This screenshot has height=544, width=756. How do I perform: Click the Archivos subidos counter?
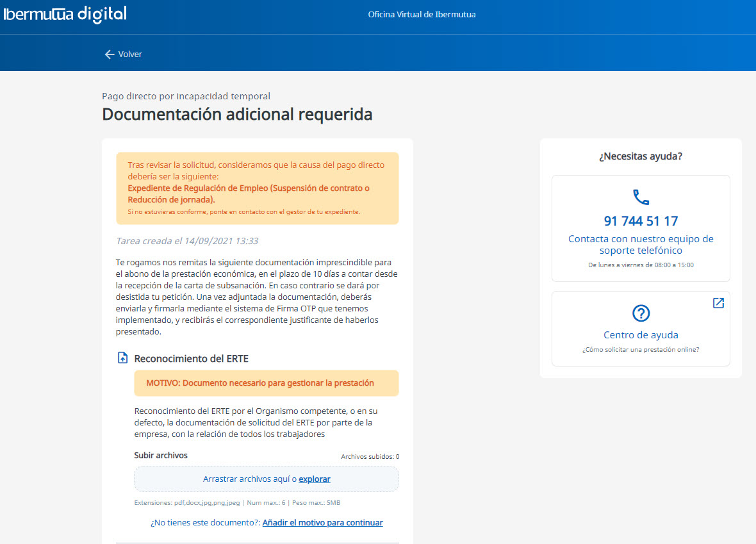coord(370,457)
